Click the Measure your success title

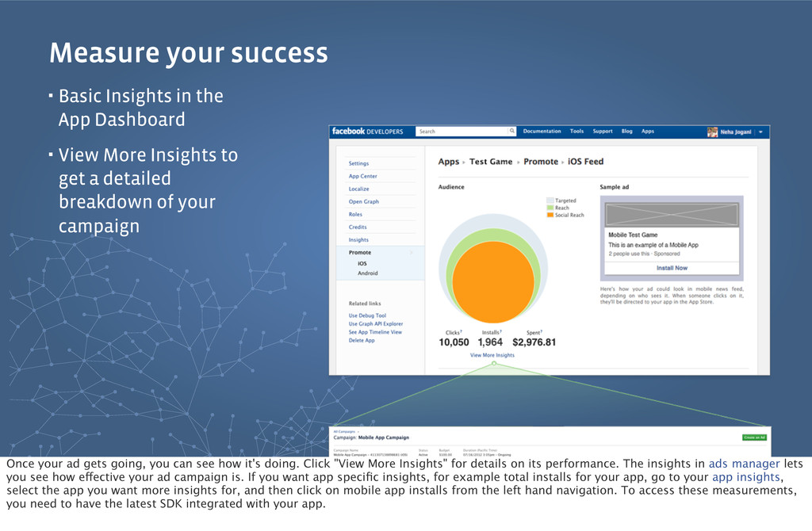point(189,53)
